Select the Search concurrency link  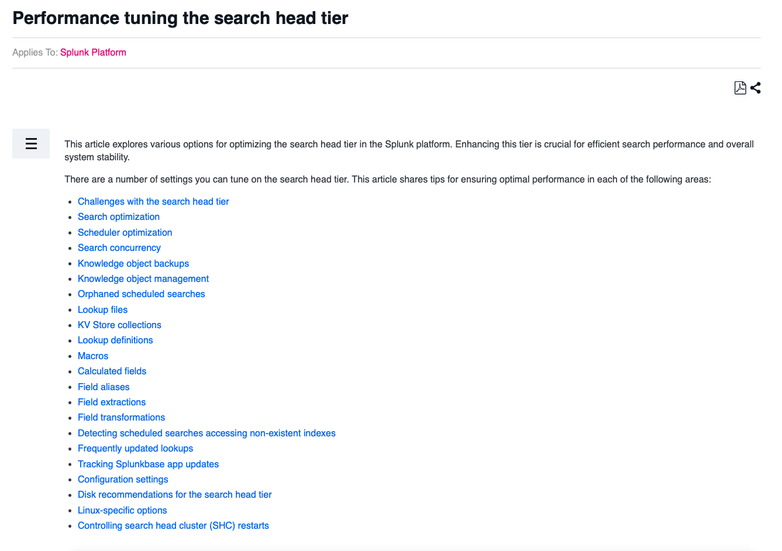pos(119,248)
